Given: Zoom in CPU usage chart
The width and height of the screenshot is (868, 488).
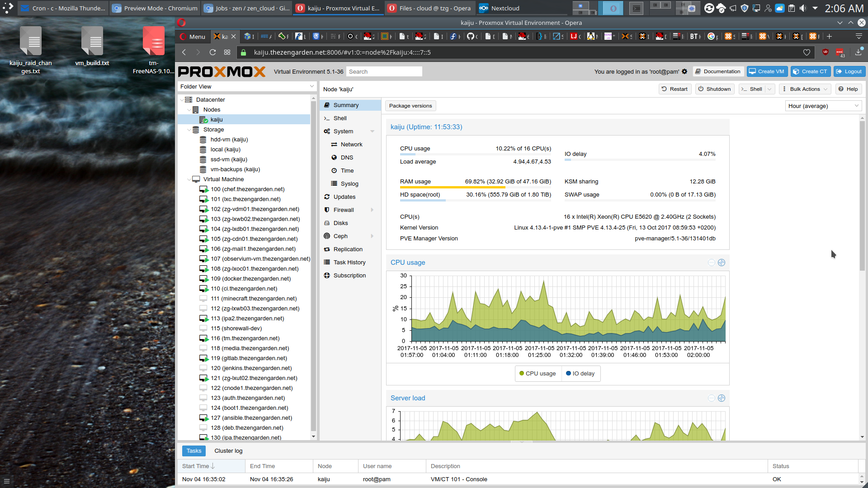Looking at the screenshot, I should pyautogui.click(x=722, y=263).
